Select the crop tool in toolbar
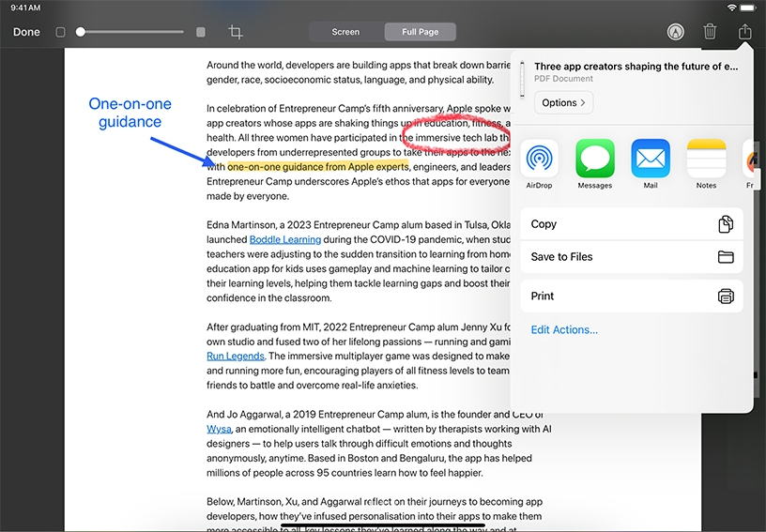766x532 pixels. pos(236,32)
